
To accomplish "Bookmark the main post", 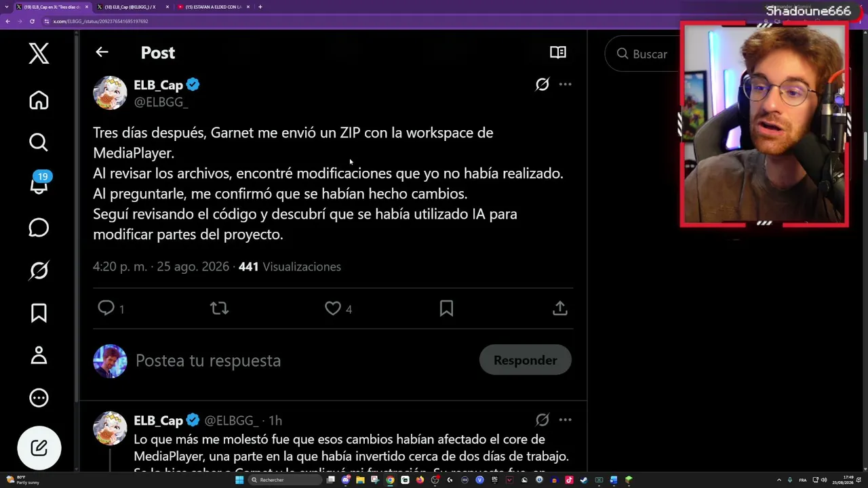I will click(446, 309).
